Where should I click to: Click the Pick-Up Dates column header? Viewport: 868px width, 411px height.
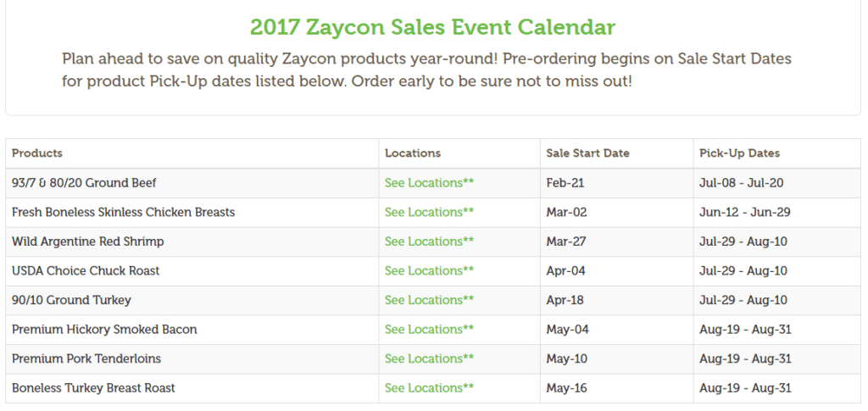pyautogui.click(x=739, y=153)
